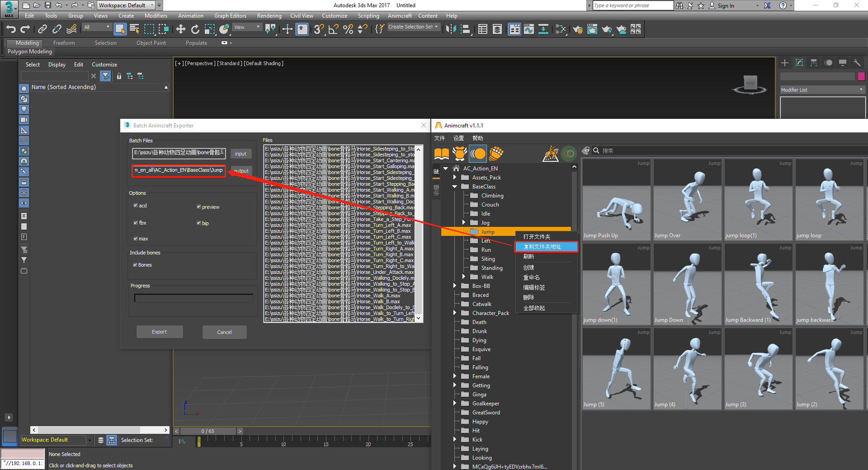Click Sign In in the title bar
This screenshot has width=868, height=470.
click(722, 5)
